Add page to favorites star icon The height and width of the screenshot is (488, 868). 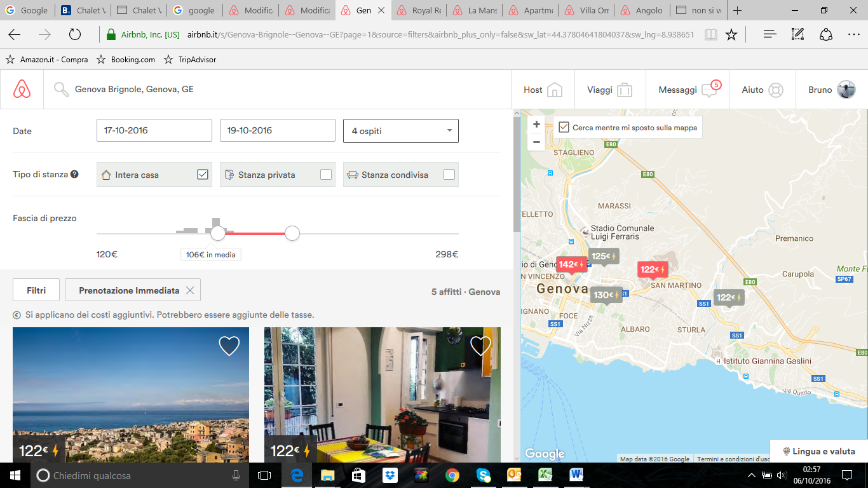(x=731, y=35)
